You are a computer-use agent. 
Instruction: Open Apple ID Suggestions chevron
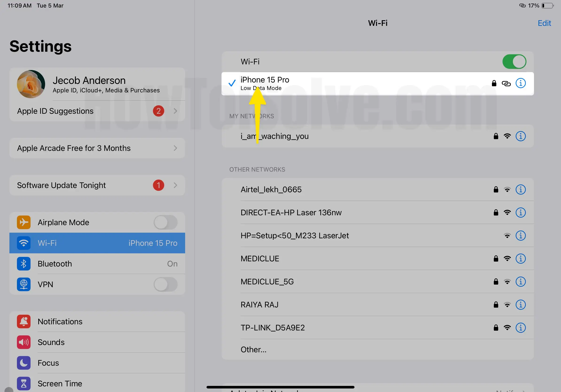(175, 111)
